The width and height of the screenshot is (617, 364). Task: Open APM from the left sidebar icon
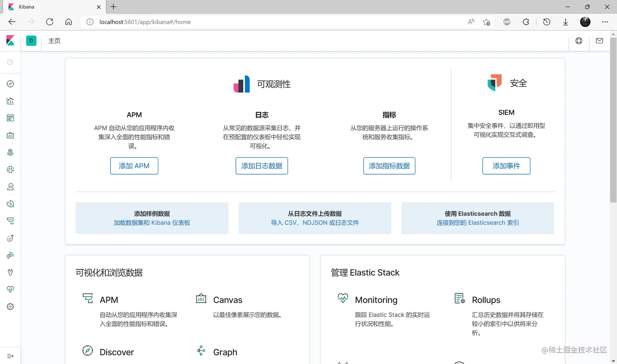click(x=11, y=221)
